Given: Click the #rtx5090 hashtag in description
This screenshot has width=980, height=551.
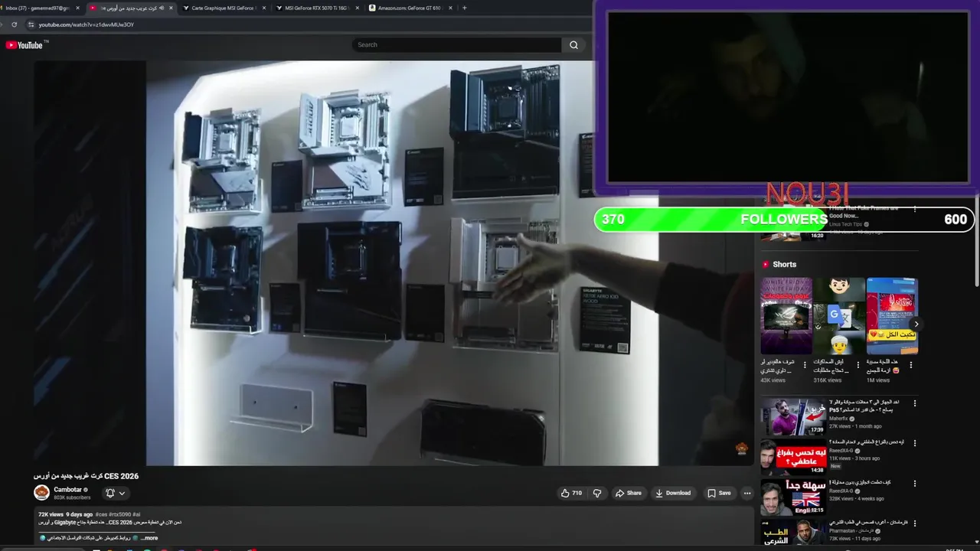Looking at the screenshot, I should 119,514.
